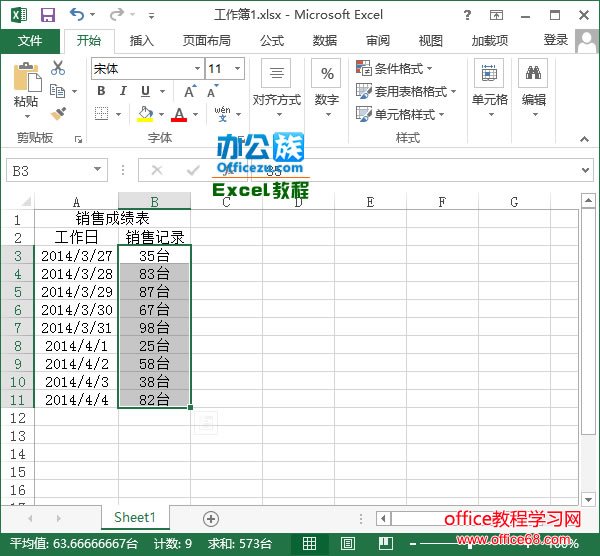The image size is (600, 556).
Task: Open the Name Box dropdown arrow
Action: coord(98,169)
